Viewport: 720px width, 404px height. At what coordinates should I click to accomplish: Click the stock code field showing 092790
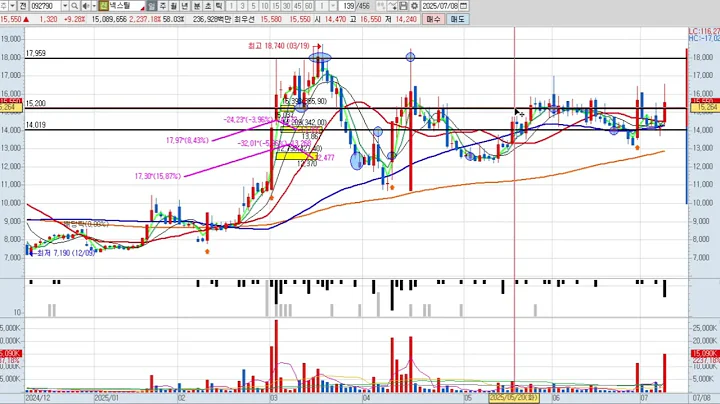point(45,6)
